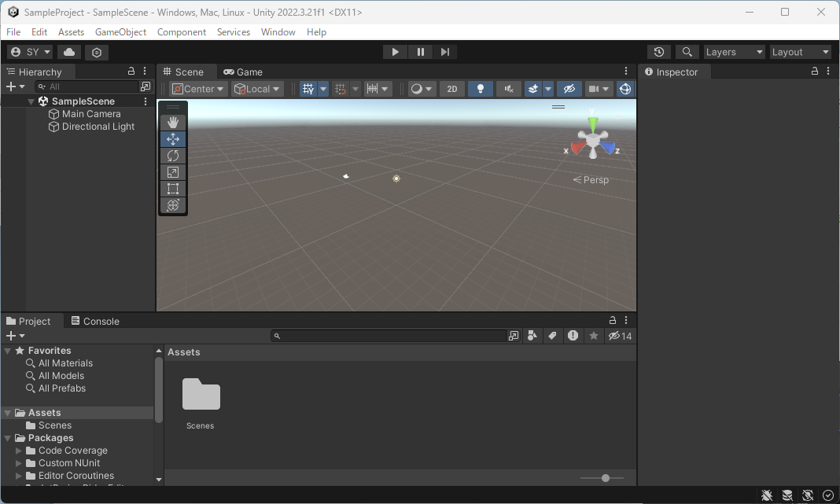Click the Project search input field

click(x=389, y=336)
